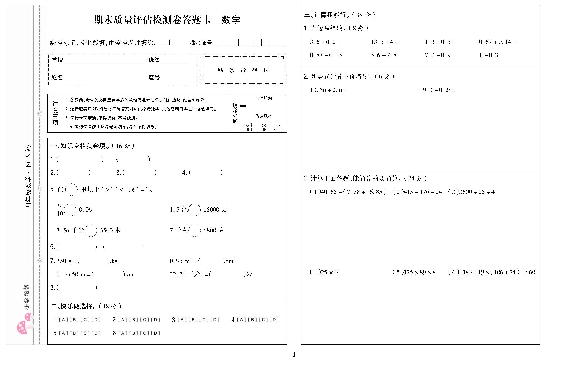Click the equation 5.6 − 2.8 =
Viewport: 588px width, 376px height.
tap(386, 55)
